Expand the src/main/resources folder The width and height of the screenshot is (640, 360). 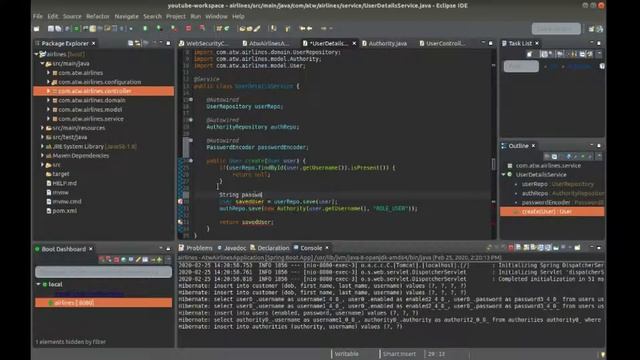42,128
